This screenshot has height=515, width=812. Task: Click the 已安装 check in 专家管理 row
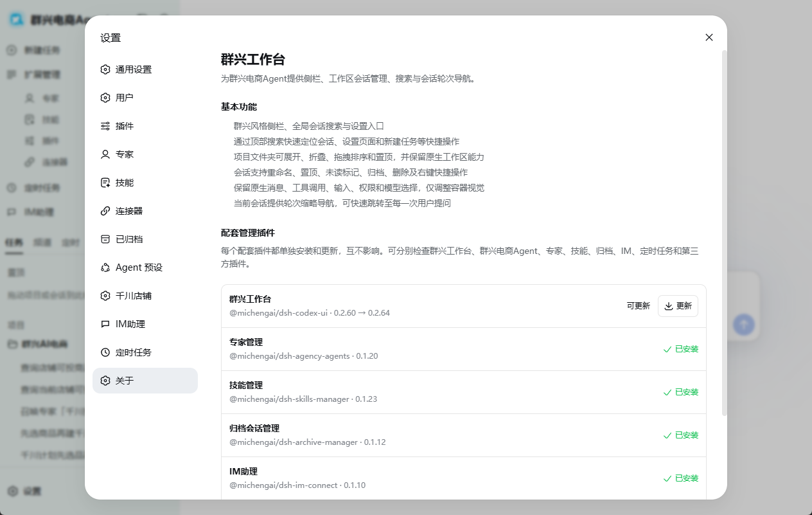[x=680, y=349]
